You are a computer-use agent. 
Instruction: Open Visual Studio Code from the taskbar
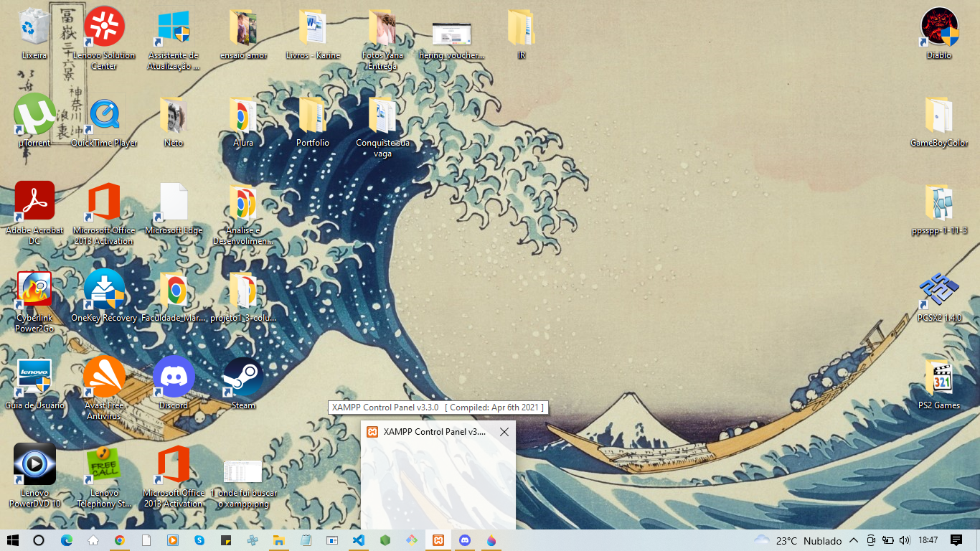359,540
